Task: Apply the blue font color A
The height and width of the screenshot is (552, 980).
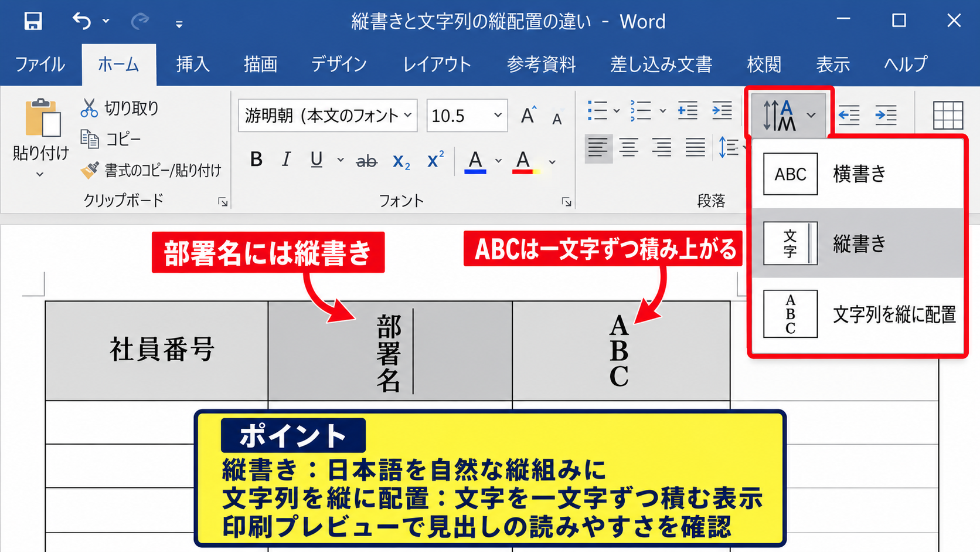Action: pyautogui.click(x=475, y=161)
